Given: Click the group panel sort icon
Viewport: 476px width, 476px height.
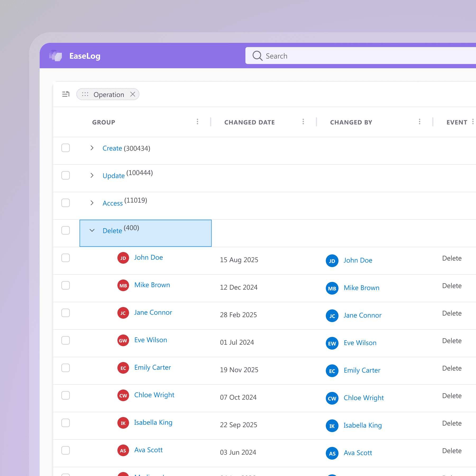Looking at the screenshot, I should point(66,94).
